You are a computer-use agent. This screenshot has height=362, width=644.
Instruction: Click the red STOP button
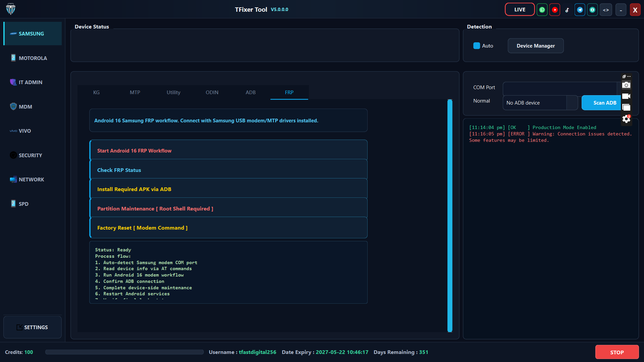(x=617, y=352)
